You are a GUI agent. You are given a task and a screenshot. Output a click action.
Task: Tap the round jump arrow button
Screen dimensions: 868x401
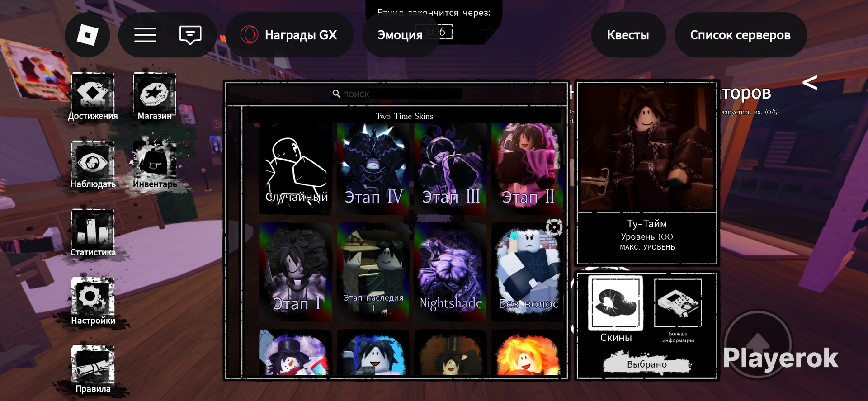click(758, 344)
